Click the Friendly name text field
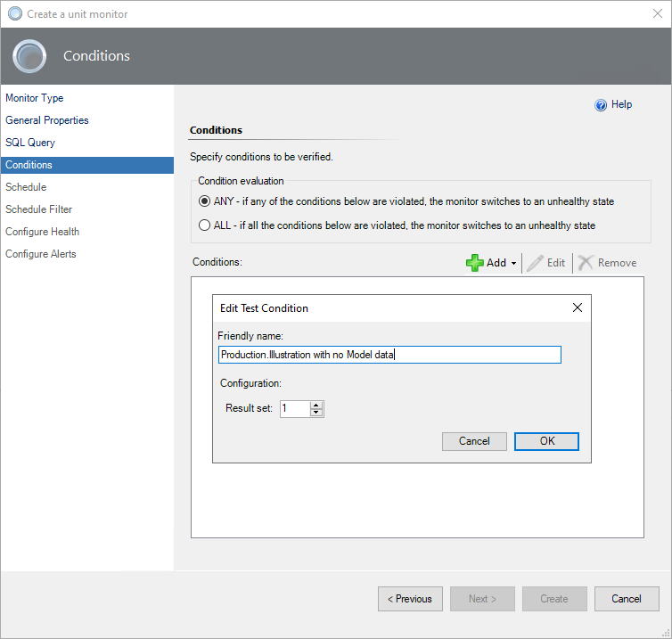672x639 pixels. click(389, 355)
